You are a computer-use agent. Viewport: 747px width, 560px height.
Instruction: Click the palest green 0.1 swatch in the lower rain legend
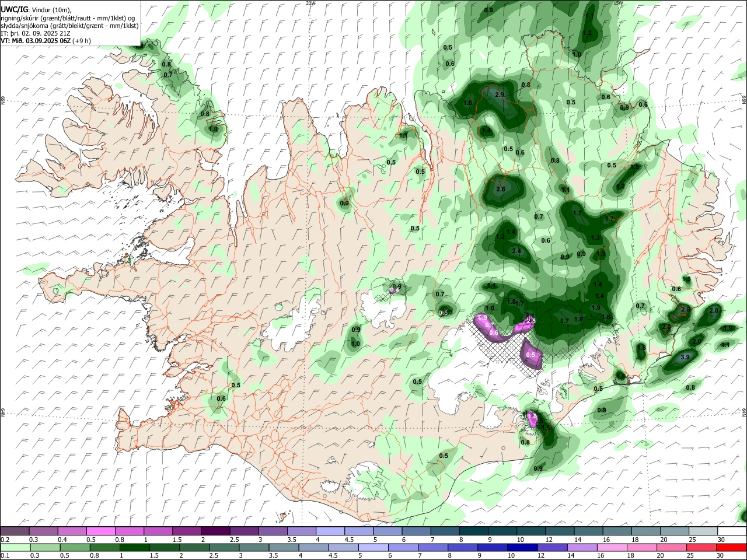(x=15, y=547)
